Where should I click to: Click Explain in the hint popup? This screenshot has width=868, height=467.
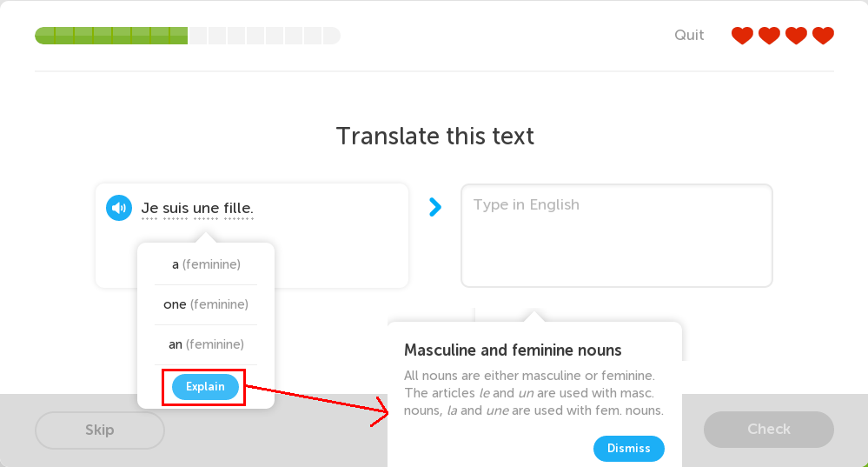click(205, 387)
